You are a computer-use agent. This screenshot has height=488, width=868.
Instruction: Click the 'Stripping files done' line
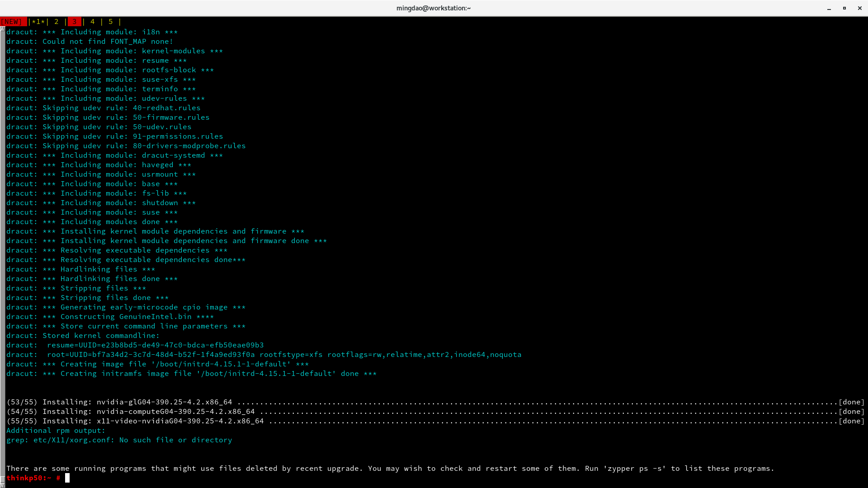coord(88,298)
